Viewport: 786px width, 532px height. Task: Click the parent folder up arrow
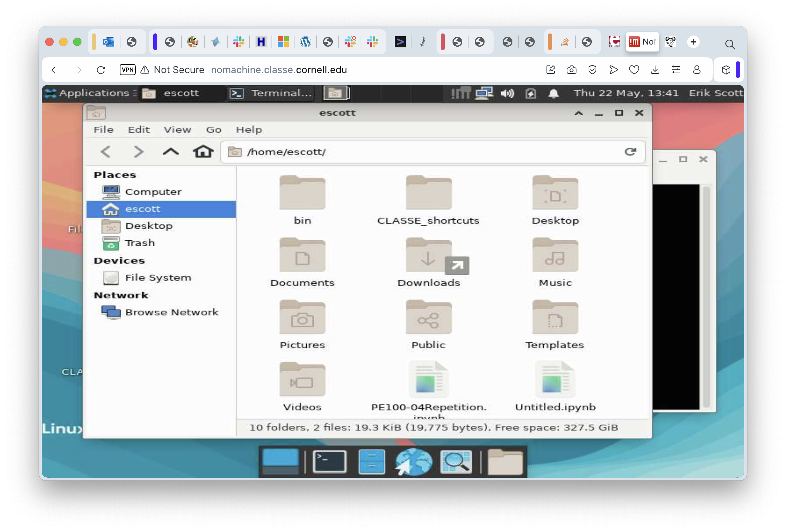coord(171,152)
